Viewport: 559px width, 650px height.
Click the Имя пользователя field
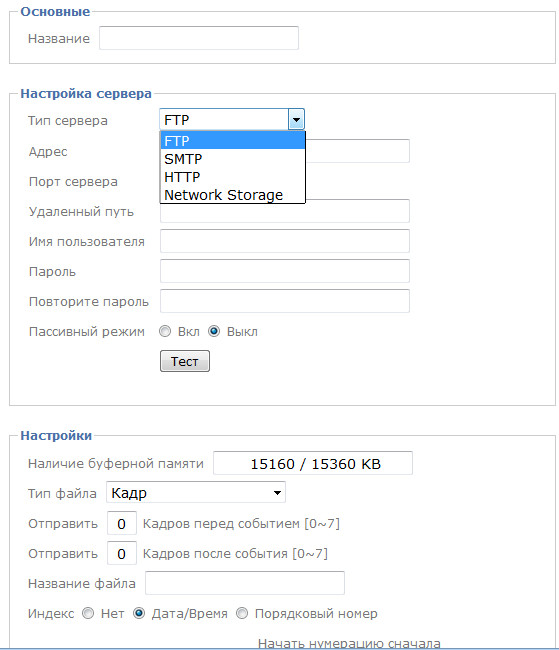(285, 241)
